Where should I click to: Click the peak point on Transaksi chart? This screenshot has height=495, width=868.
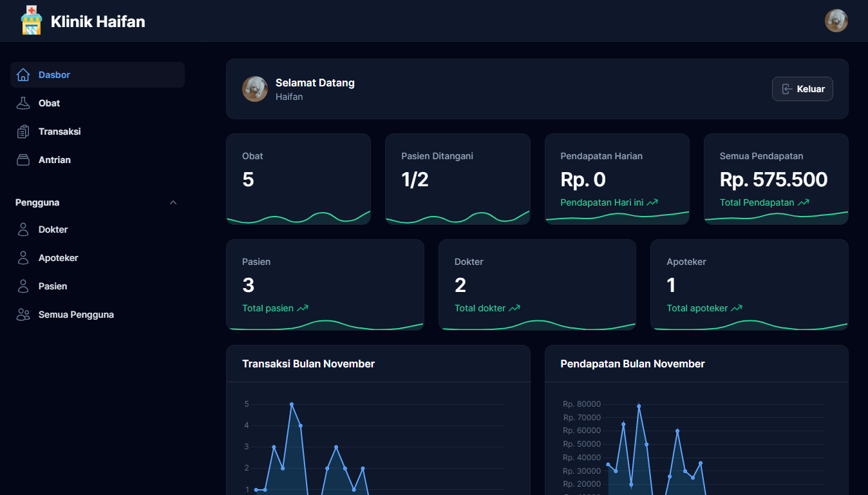point(292,404)
